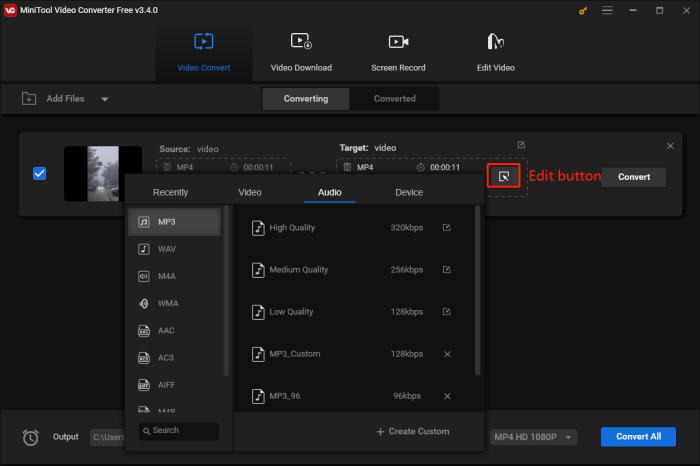This screenshot has width=700, height=466.
Task: Click the format Search field
Action: coord(179,431)
